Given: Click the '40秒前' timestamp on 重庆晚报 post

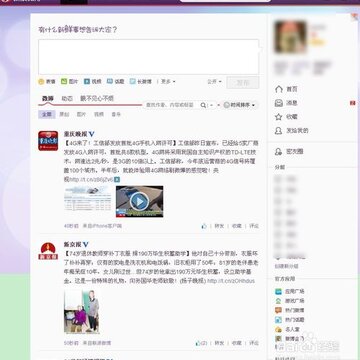Looking at the screenshot, I should pyautogui.click(x=71, y=226).
